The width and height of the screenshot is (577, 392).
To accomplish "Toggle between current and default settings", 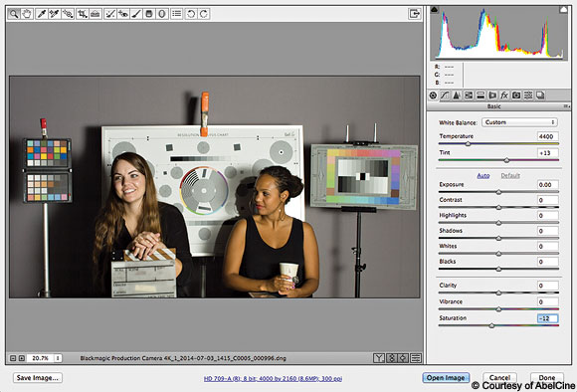I will point(416,358).
